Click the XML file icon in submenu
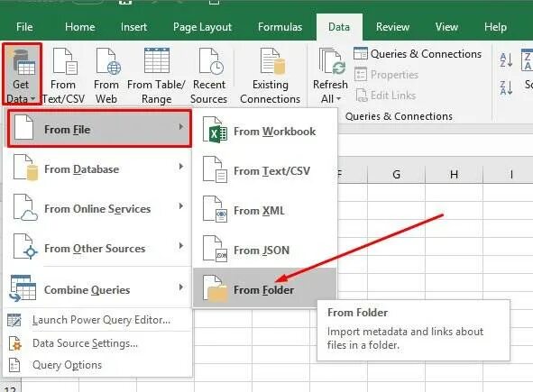This screenshot has height=392, width=533. 216,209
